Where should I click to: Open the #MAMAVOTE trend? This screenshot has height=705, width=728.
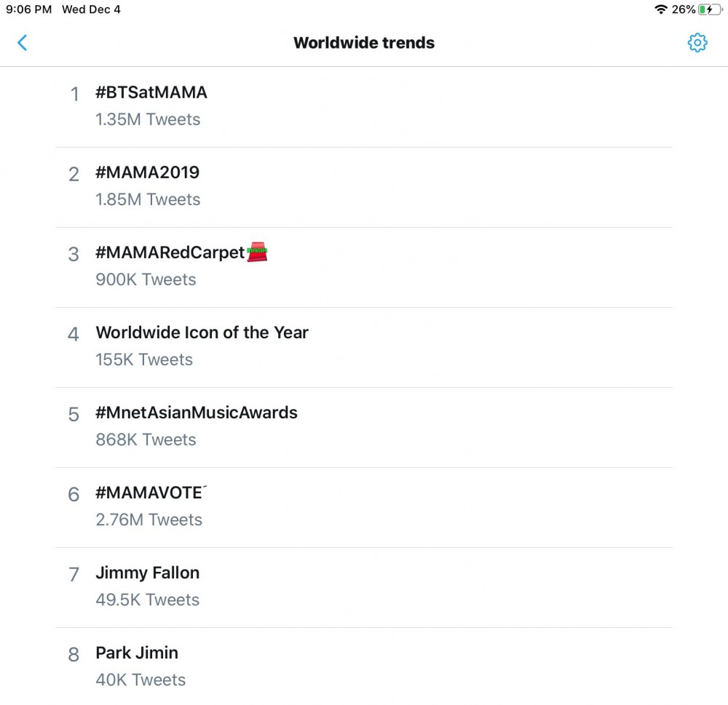363,508
